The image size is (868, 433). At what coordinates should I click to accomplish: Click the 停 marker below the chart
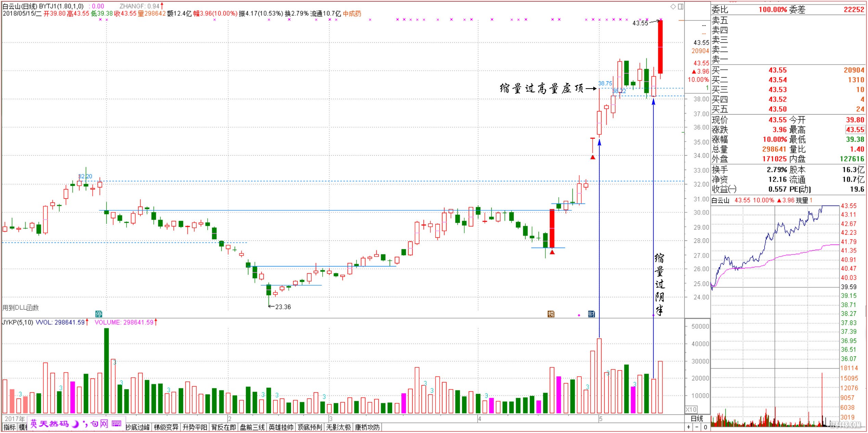point(99,314)
